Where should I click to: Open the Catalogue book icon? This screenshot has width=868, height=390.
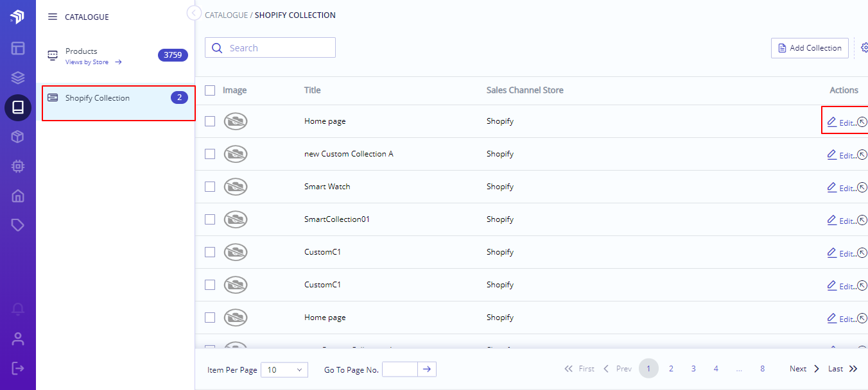(x=18, y=107)
